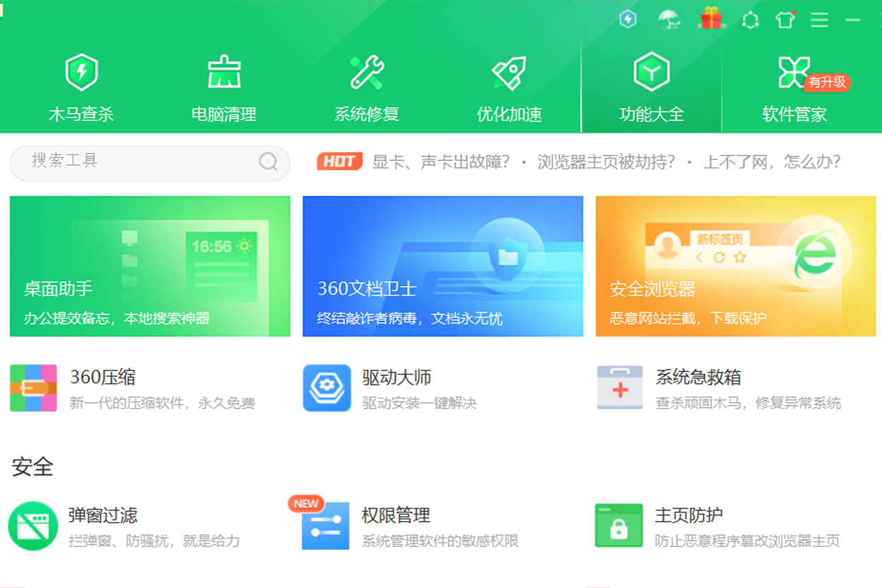Switch to the 软件管家 tab
This screenshot has height=588, width=882.
794,88
